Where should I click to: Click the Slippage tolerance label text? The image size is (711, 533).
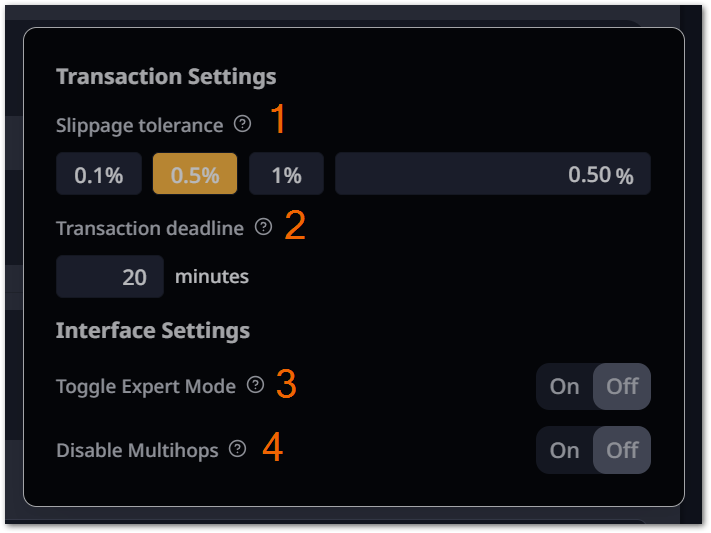click(x=139, y=126)
